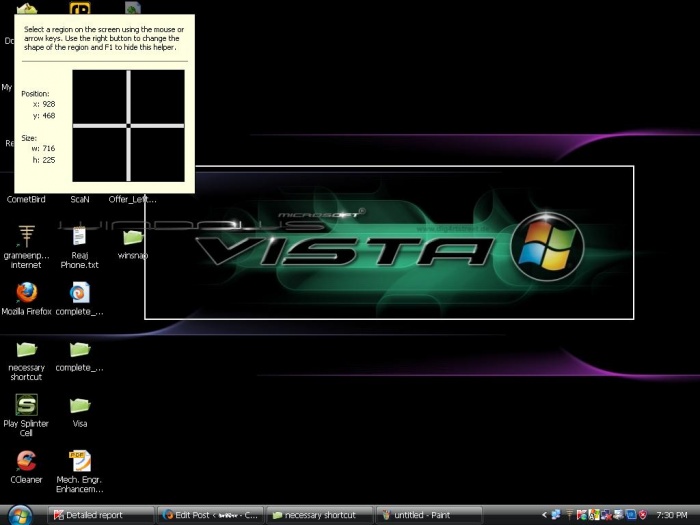Open the Reaj Phone.txt file icon

[79, 236]
